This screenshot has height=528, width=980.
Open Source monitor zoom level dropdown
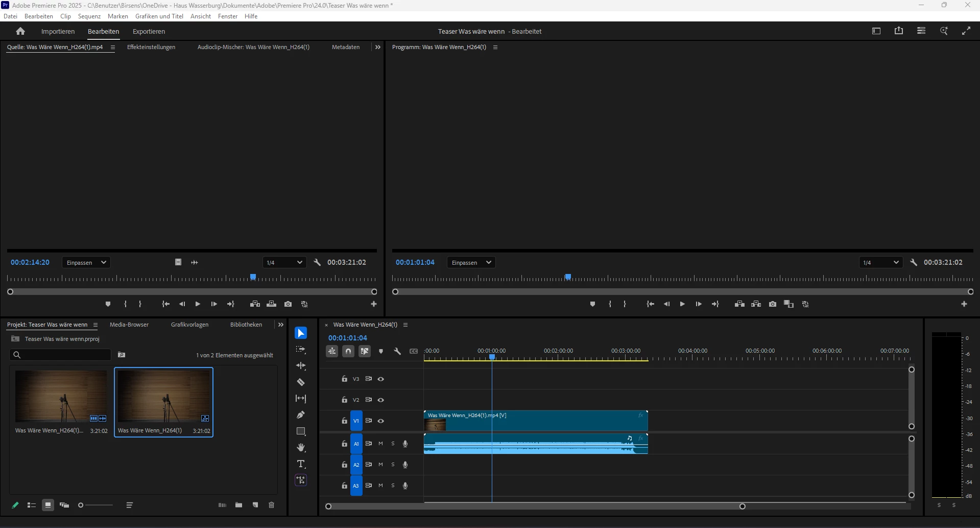[86, 263]
